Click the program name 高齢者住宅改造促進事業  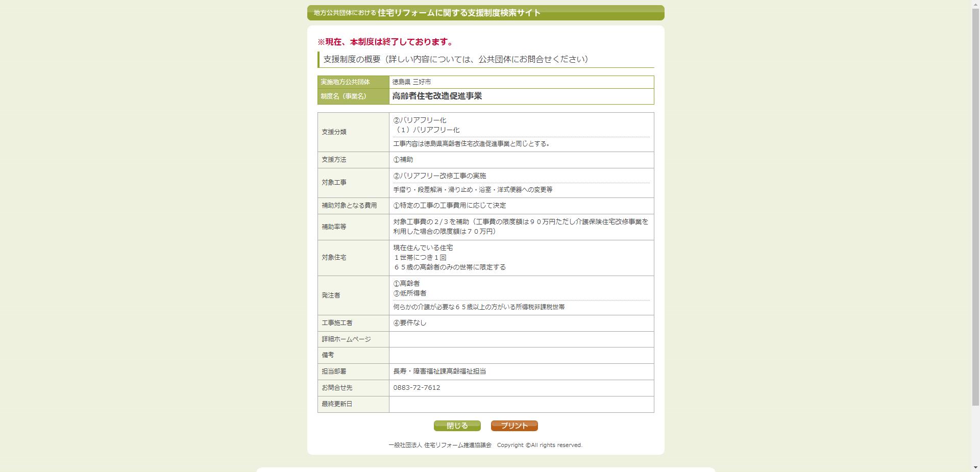click(x=436, y=95)
